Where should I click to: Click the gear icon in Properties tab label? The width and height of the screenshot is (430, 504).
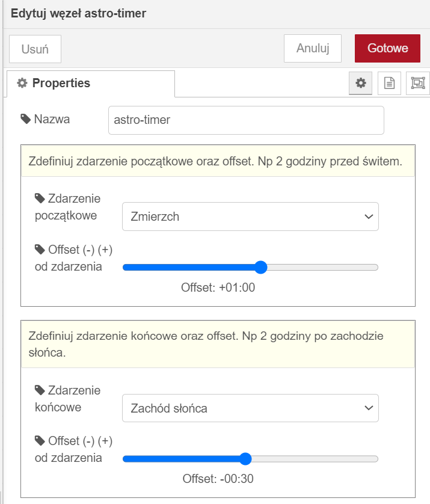(22, 83)
